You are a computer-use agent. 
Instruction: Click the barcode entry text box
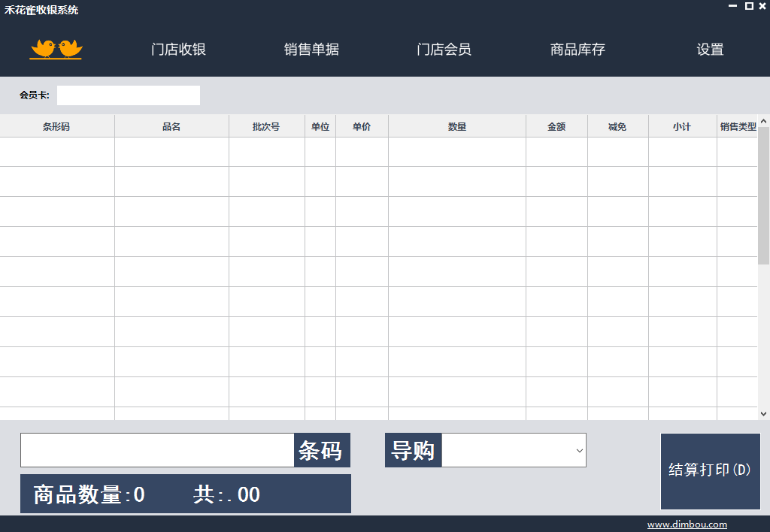(157, 450)
